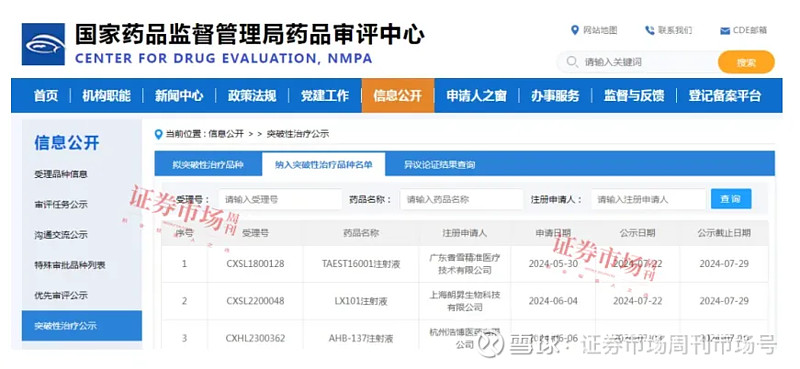Switch to the 拟突破性治疗品种 tab
The height and width of the screenshot is (369, 800).
coord(208,164)
